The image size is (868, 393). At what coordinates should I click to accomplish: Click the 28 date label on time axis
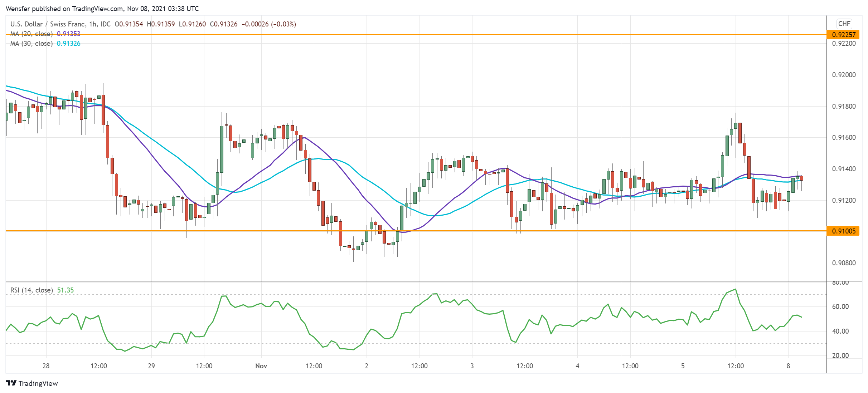pyautogui.click(x=46, y=366)
